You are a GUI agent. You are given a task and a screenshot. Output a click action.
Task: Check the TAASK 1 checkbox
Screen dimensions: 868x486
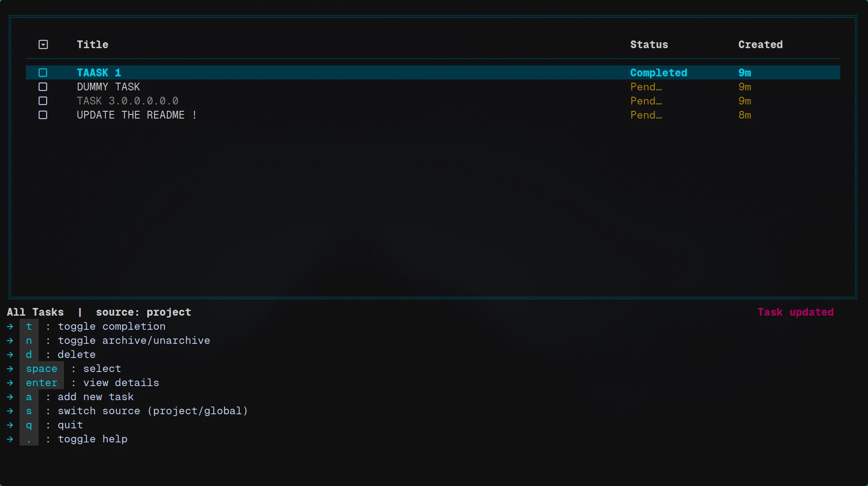tap(43, 73)
